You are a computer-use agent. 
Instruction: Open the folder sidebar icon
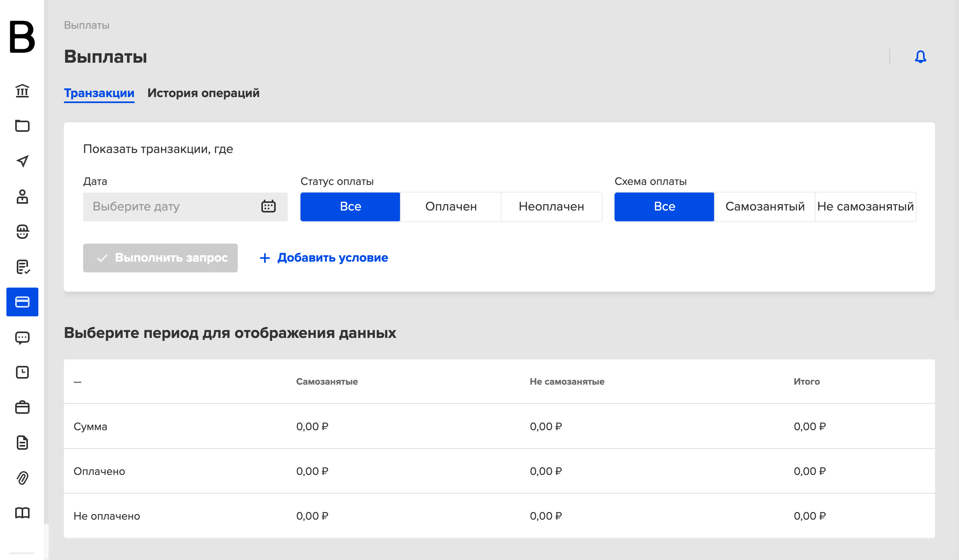tap(22, 126)
